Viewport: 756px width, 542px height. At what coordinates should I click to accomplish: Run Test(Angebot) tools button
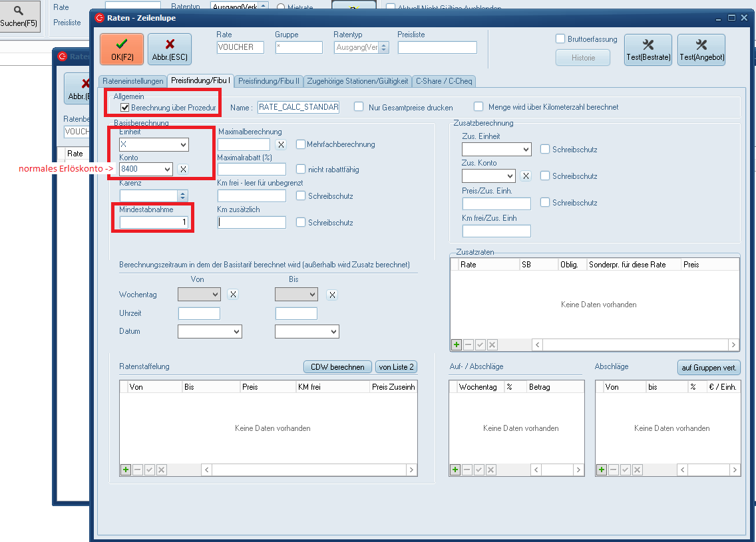pyautogui.click(x=701, y=49)
